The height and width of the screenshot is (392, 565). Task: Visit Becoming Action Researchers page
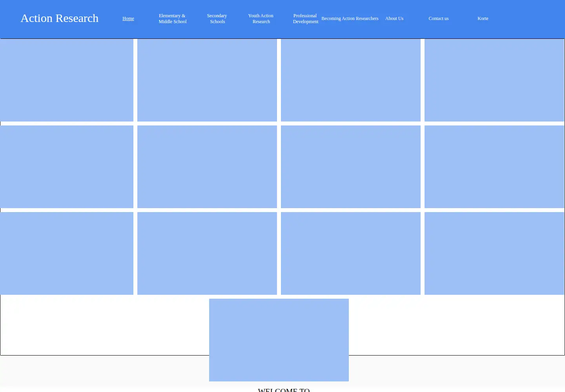(350, 18)
